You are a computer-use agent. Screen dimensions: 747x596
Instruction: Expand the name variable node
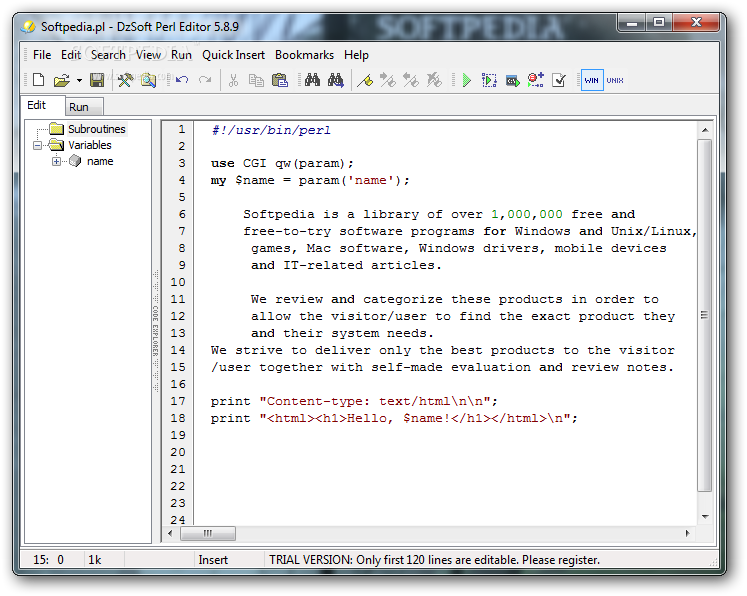(x=57, y=162)
